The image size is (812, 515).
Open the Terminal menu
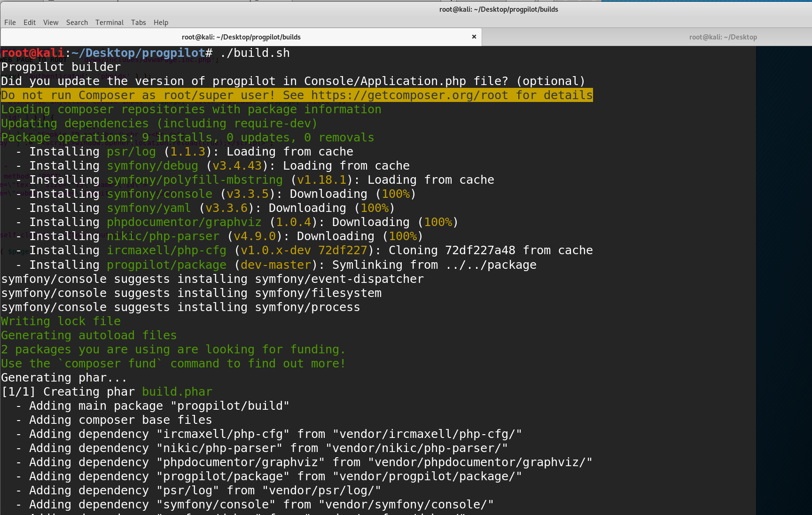(x=109, y=22)
